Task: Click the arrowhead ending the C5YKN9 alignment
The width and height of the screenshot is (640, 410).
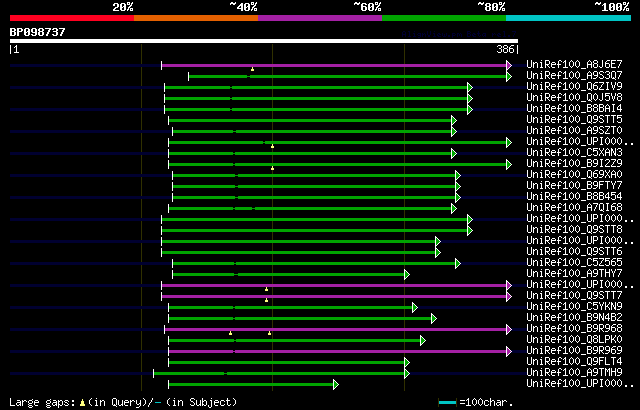Action: pyautogui.click(x=415, y=308)
